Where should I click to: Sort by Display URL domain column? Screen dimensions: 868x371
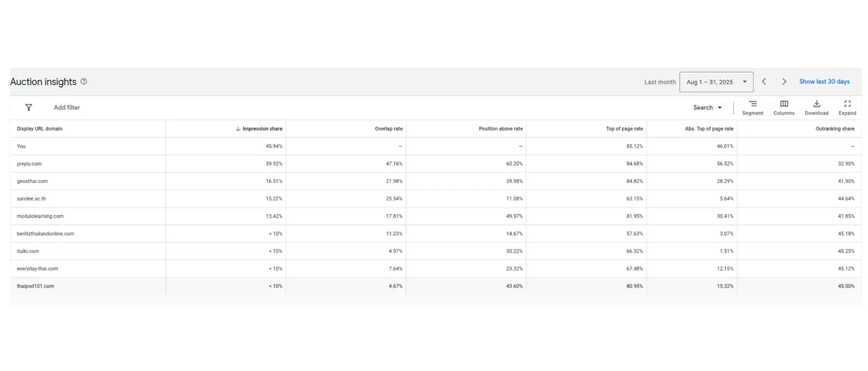[x=40, y=129]
